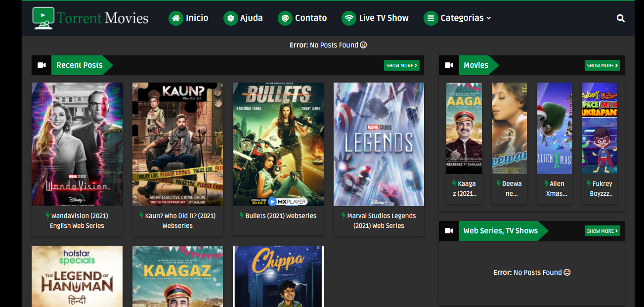Open search with the magnifier icon
Image resolution: width=644 pixels, height=307 pixels.
(621, 18)
